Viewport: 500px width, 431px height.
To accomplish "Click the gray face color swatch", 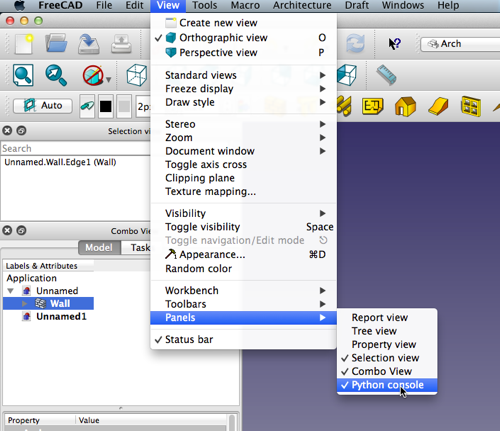I will coord(124,107).
